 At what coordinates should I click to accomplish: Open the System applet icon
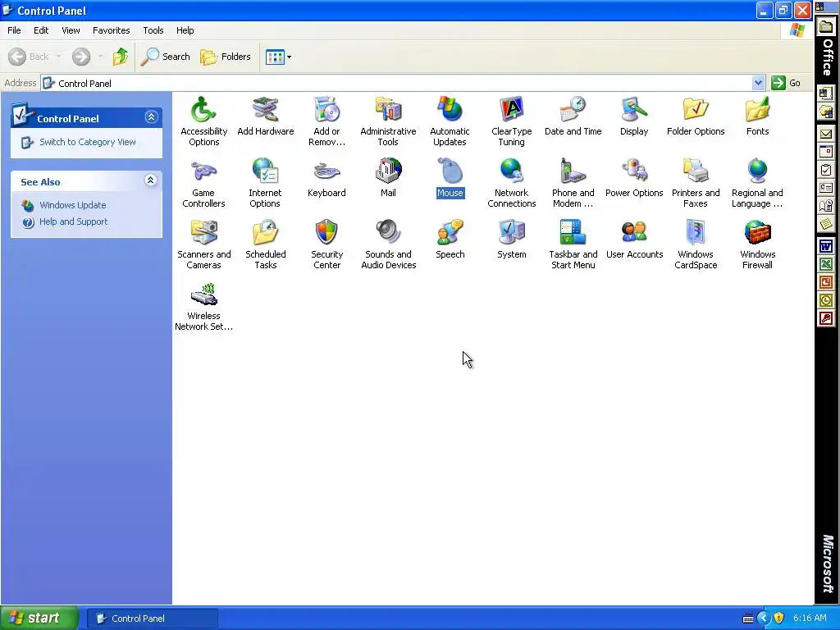pyautogui.click(x=512, y=233)
